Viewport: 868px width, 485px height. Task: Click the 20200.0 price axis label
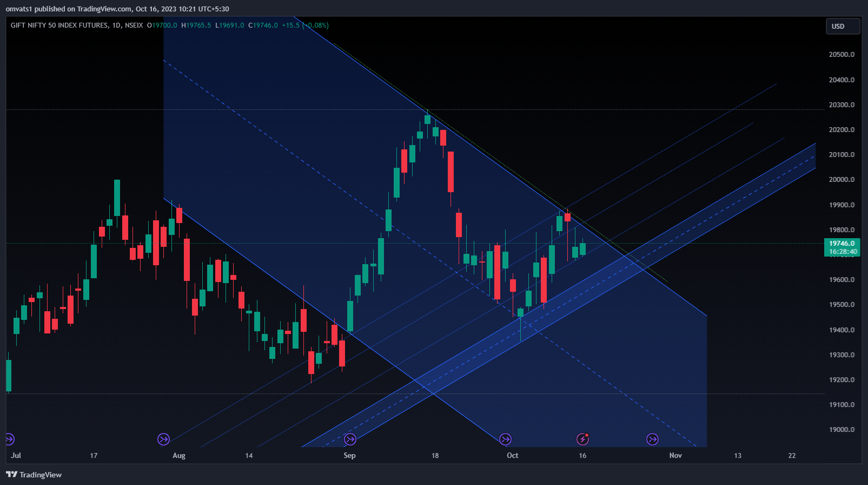[x=842, y=130]
